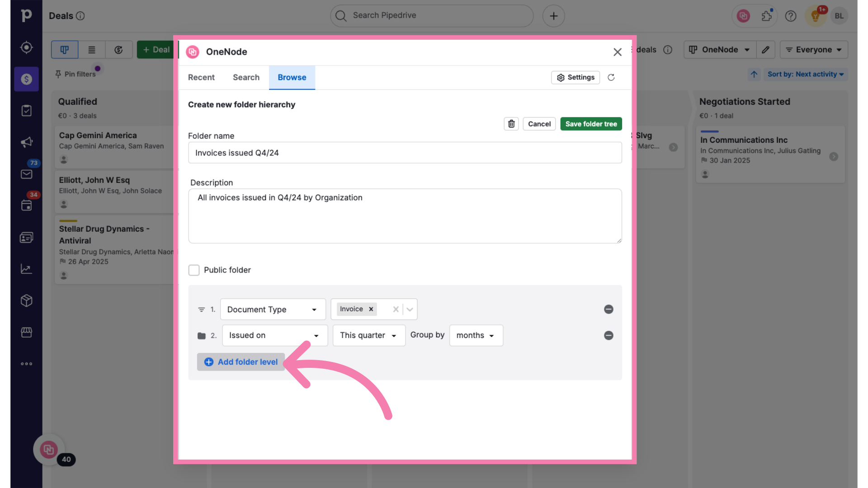Switch to the Search tab
The width and height of the screenshot is (868, 488).
tap(246, 78)
